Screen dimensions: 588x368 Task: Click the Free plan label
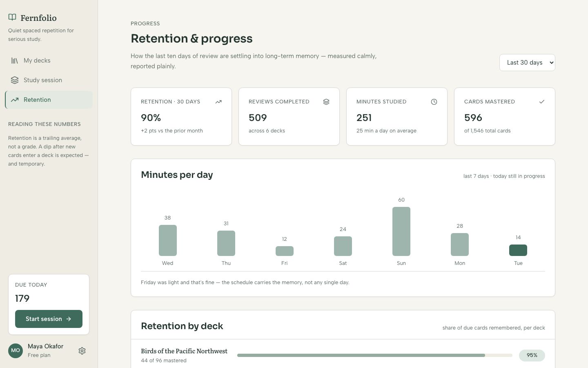39,355
